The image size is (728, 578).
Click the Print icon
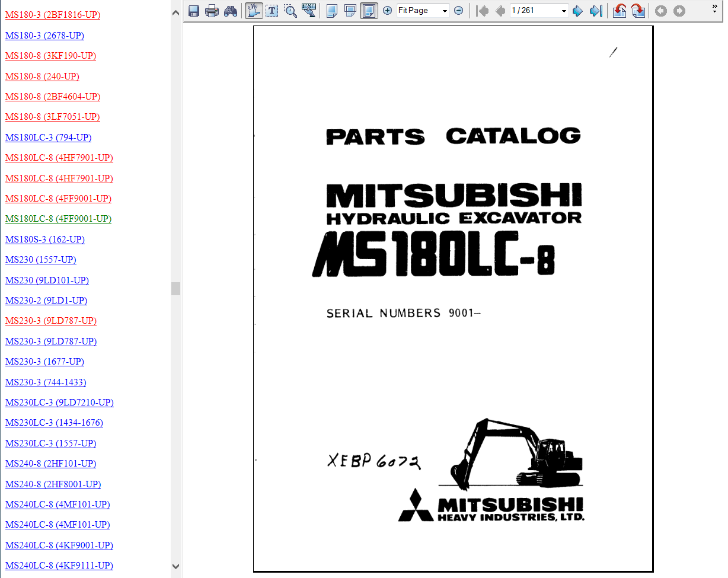coord(212,11)
